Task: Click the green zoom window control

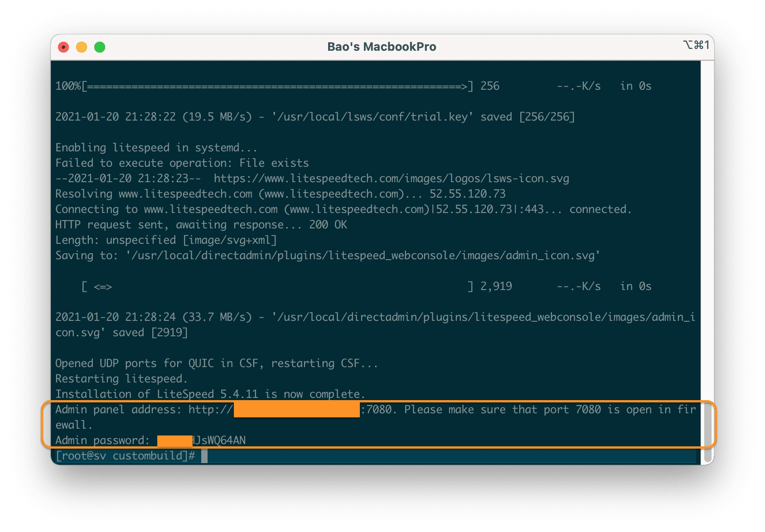Action: click(100, 47)
